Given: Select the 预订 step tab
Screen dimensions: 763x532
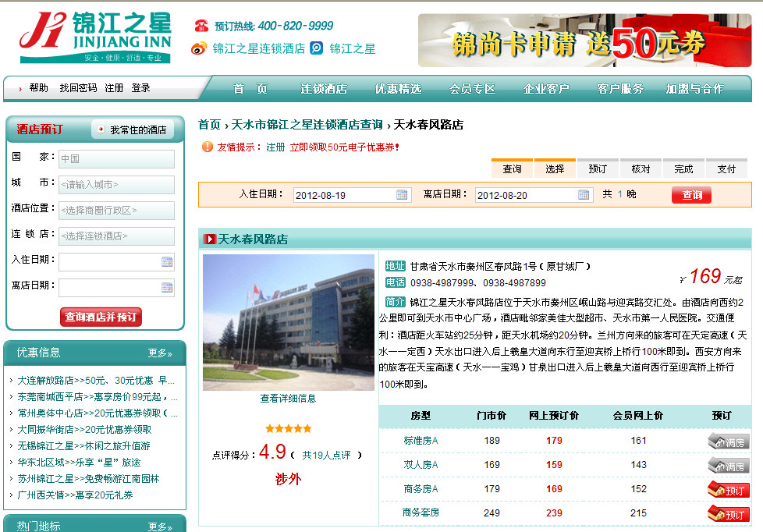Looking at the screenshot, I should [x=598, y=168].
